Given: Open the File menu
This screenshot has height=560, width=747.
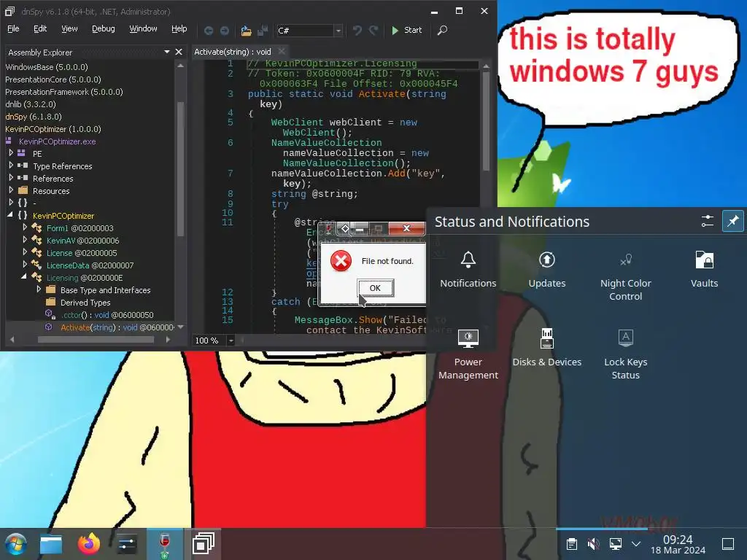Looking at the screenshot, I should [13, 28].
